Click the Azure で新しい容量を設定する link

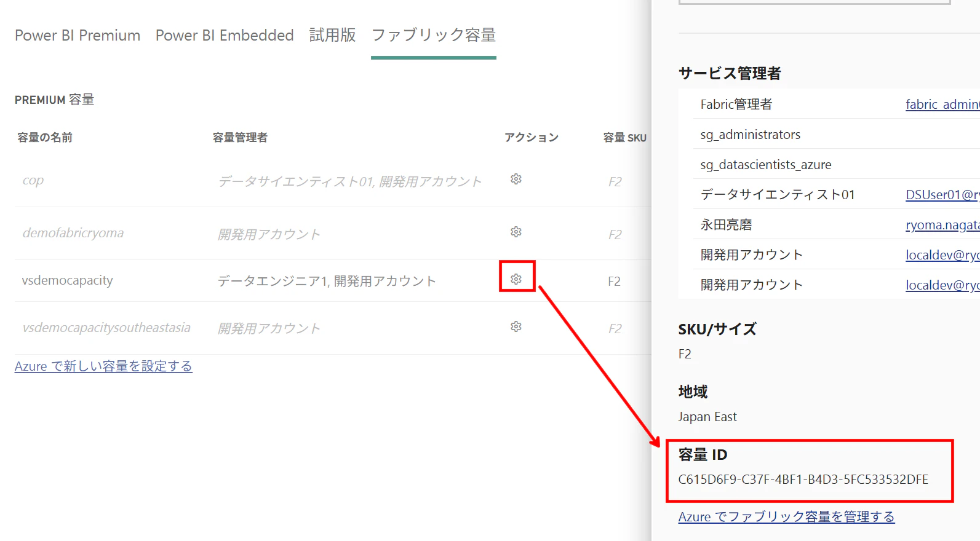103,366
